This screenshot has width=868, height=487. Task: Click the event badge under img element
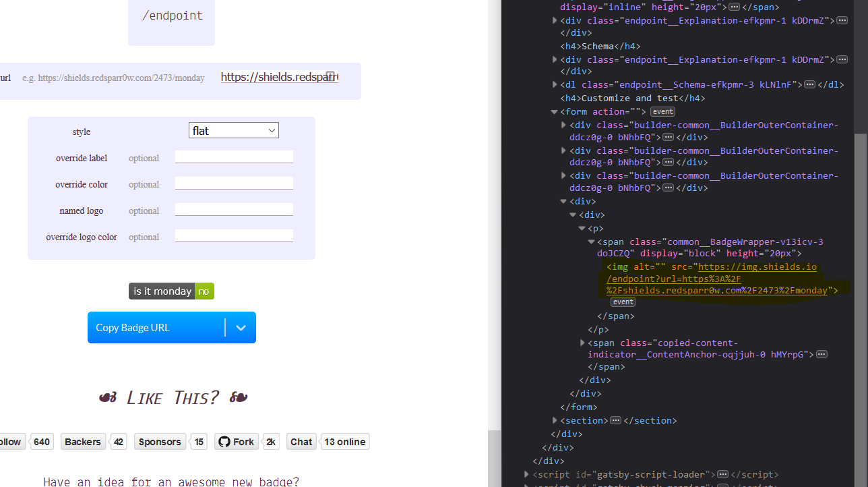(x=623, y=302)
